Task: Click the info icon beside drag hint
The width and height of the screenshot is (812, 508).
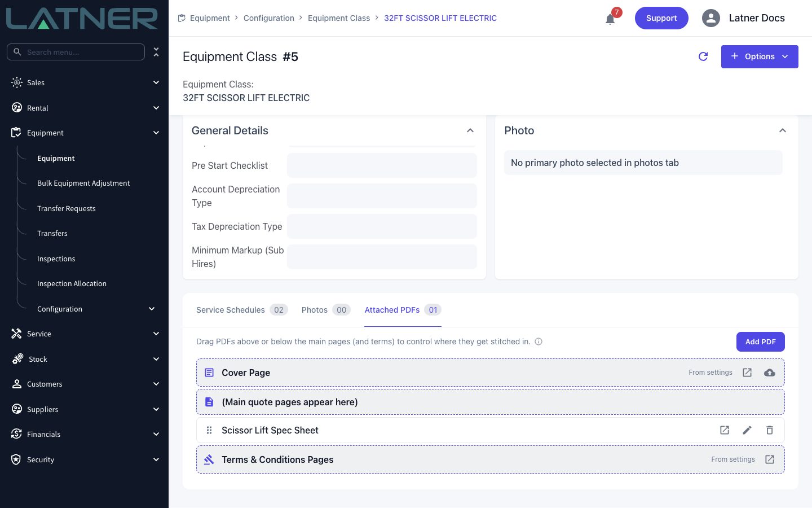Action: pos(539,341)
